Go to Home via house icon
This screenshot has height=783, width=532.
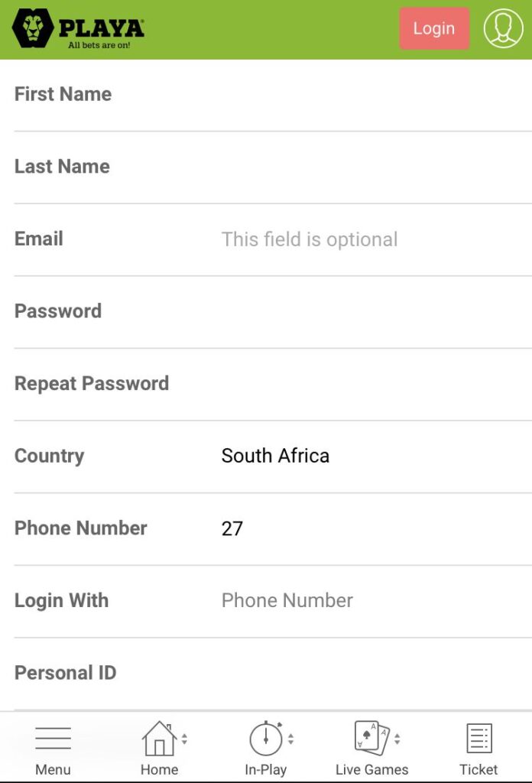click(x=159, y=738)
